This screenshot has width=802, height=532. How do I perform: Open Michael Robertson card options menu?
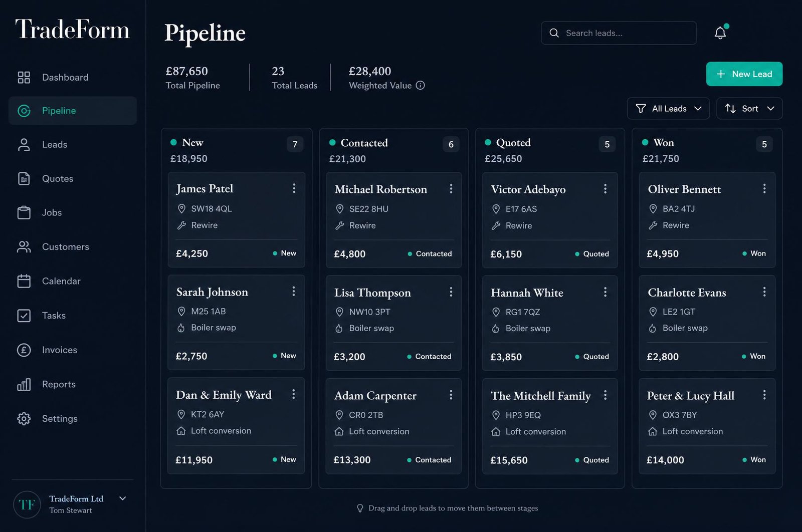pos(451,188)
